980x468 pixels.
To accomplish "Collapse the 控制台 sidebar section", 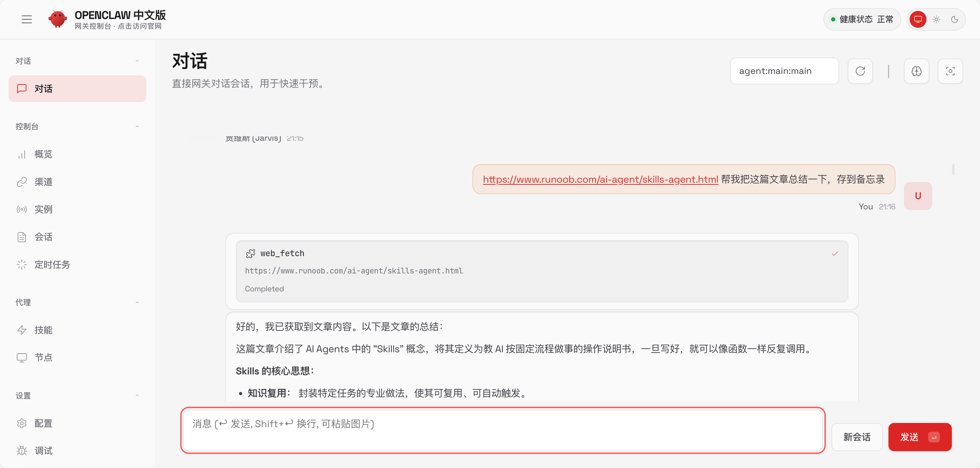I will 137,126.
